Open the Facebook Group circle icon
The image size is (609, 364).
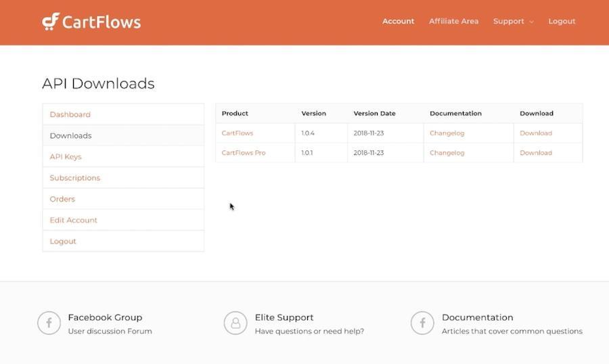click(x=49, y=323)
